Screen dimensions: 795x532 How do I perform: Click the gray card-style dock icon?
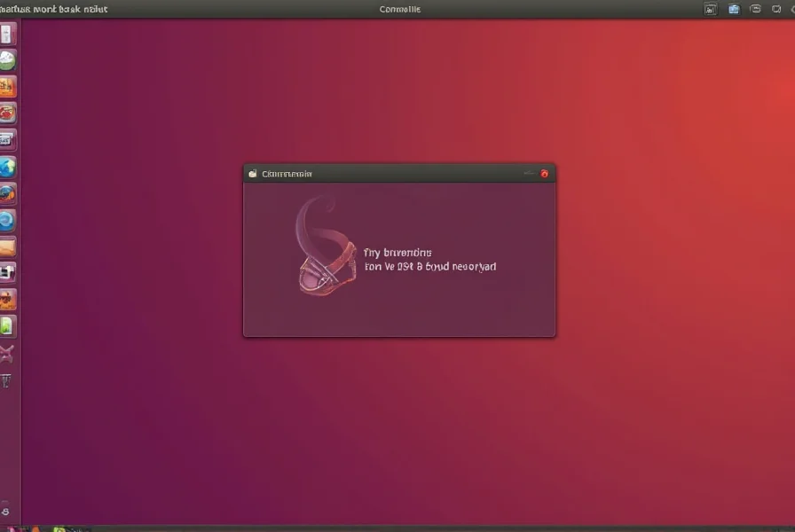(x=7, y=139)
